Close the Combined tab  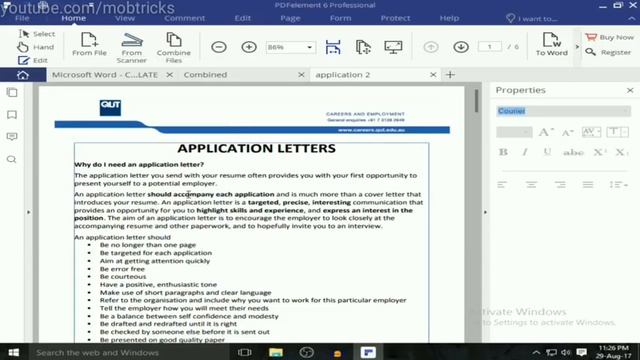(301, 75)
